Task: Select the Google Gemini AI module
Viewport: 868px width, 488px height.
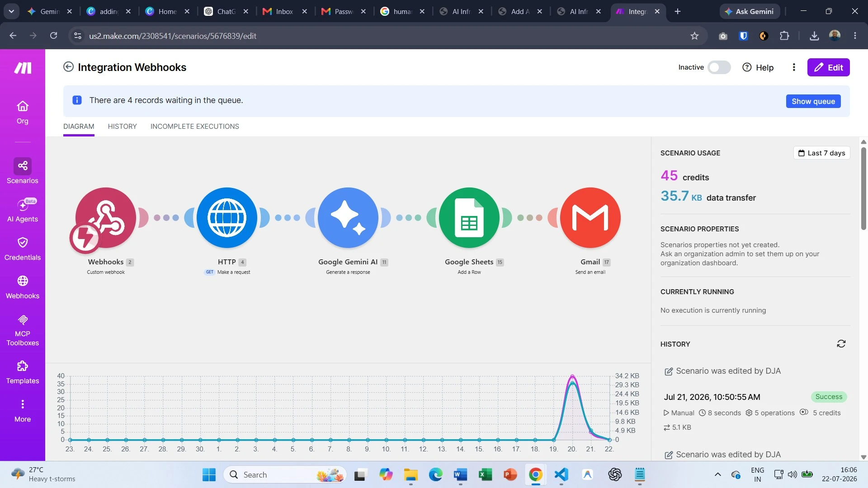Action: tap(348, 218)
